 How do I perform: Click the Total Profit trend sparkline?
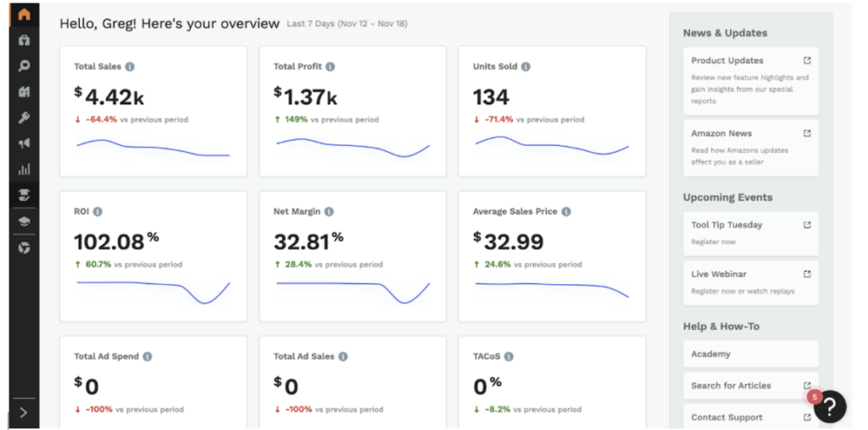tap(353, 148)
